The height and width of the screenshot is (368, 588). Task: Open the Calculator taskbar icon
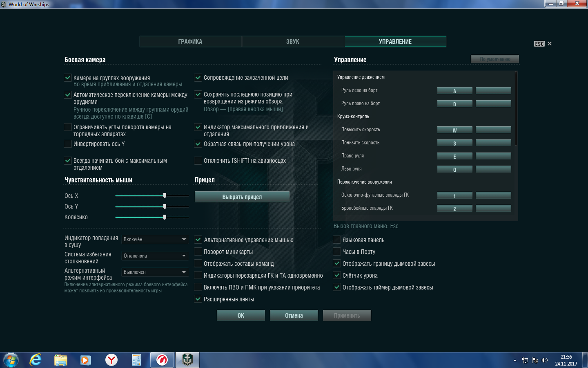pyautogui.click(x=136, y=360)
